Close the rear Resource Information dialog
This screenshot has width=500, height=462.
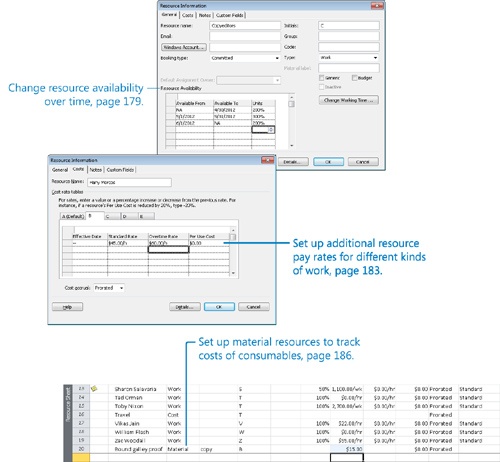point(377,6)
